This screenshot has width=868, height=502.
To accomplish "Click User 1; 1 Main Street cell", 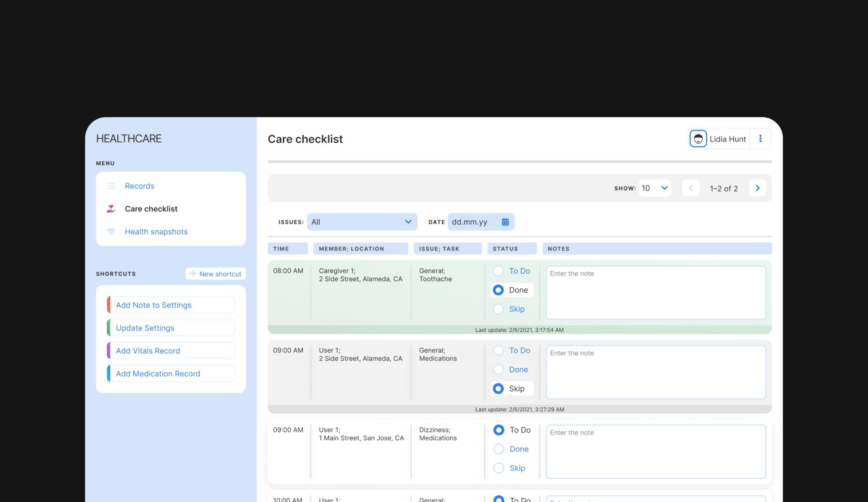I will tap(362, 434).
